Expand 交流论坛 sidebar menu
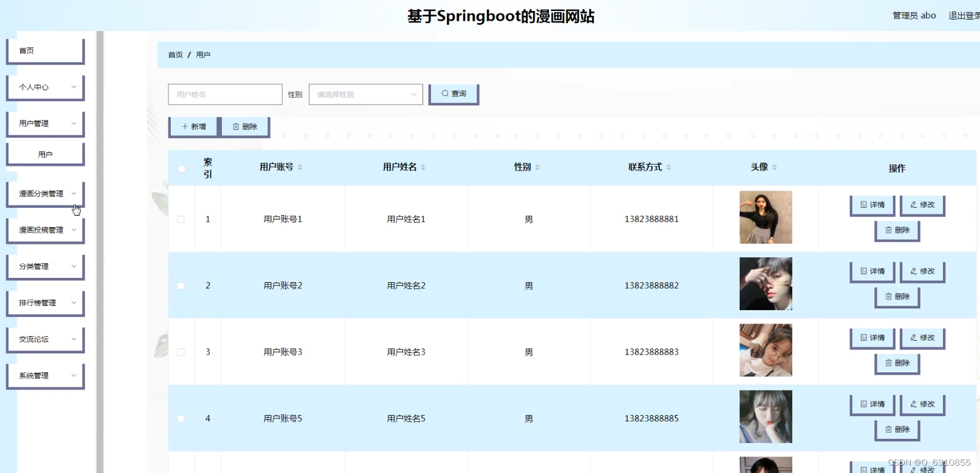 pyautogui.click(x=46, y=340)
